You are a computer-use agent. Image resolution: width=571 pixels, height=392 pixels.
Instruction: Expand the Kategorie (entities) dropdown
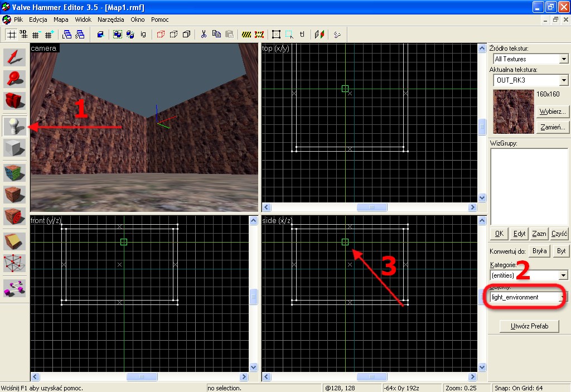pos(563,275)
